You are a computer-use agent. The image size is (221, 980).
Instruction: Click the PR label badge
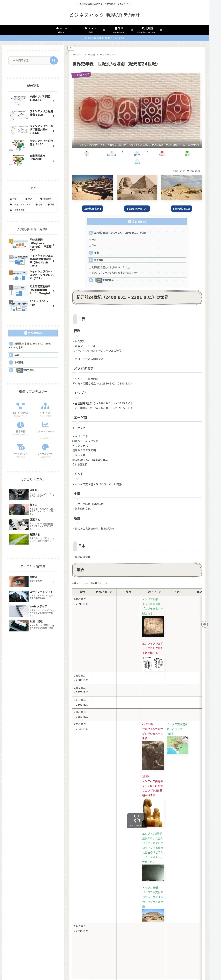click(x=71, y=48)
